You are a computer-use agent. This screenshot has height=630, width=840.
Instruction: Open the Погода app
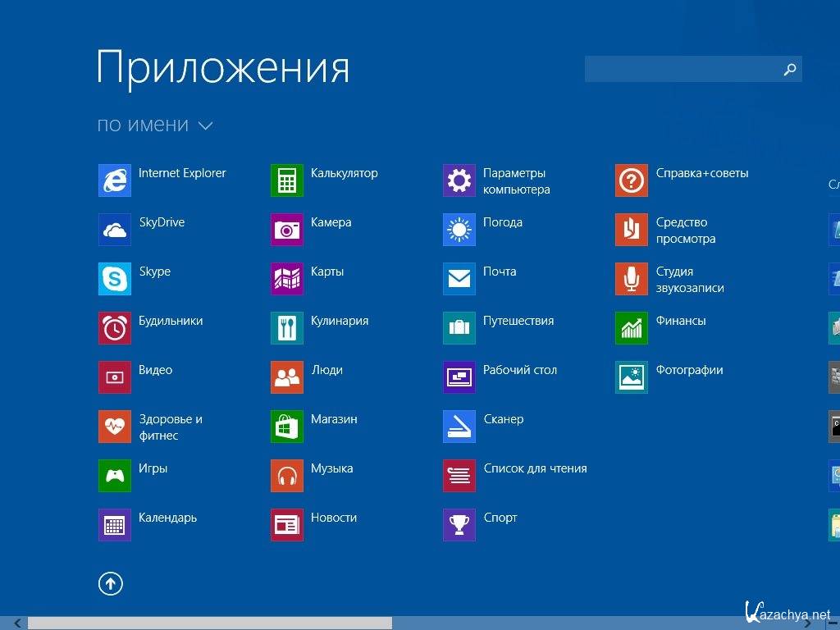pos(459,229)
